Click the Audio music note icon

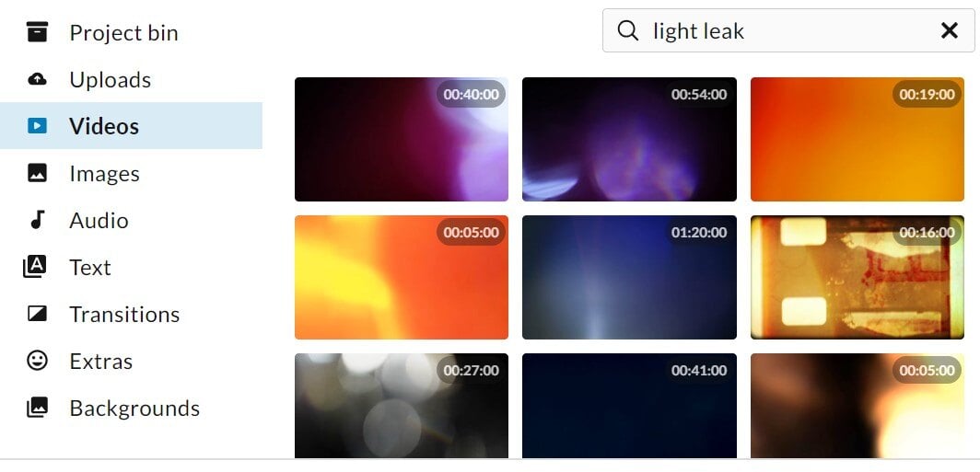pos(38,220)
